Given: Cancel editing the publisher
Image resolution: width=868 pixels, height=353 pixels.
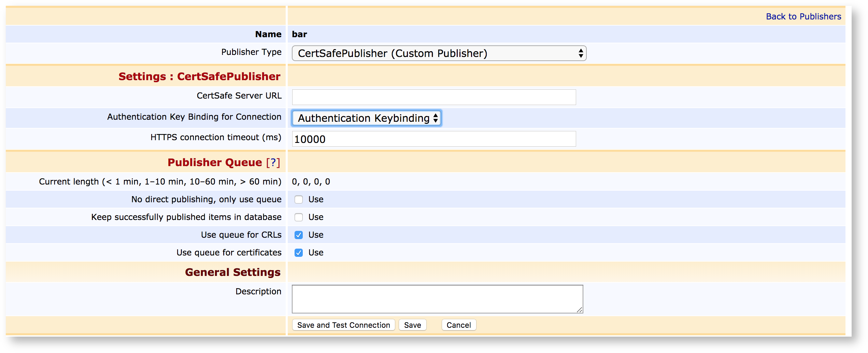Looking at the screenshot, I should pyautogui.click(x=458, y=325).
